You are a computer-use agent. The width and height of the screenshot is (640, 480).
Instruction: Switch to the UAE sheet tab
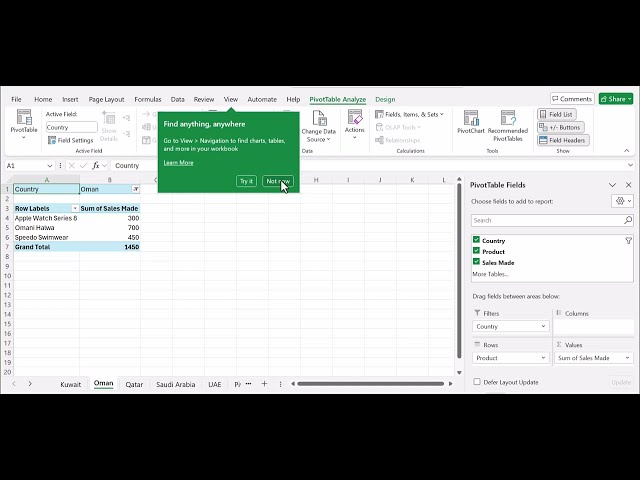click(215, 384)
